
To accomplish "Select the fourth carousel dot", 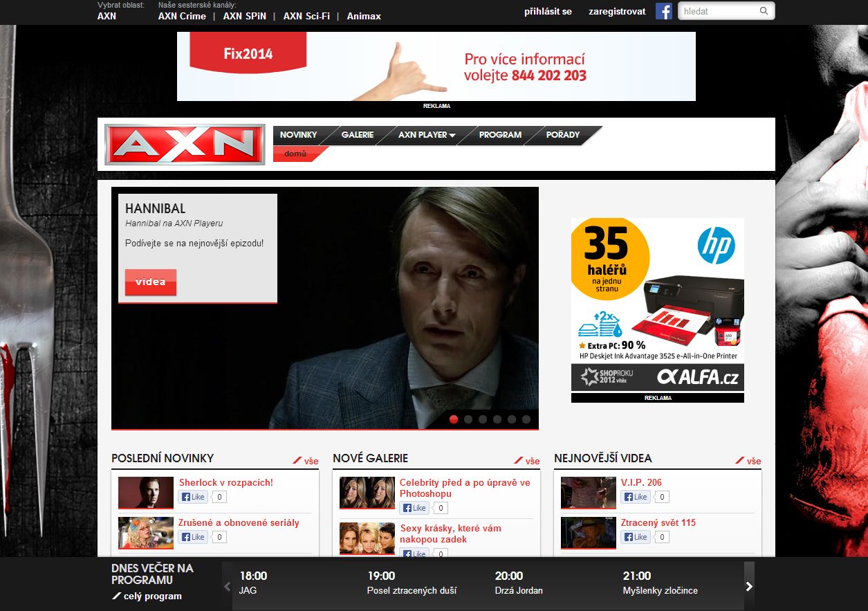I will click(x=497, y=419).
